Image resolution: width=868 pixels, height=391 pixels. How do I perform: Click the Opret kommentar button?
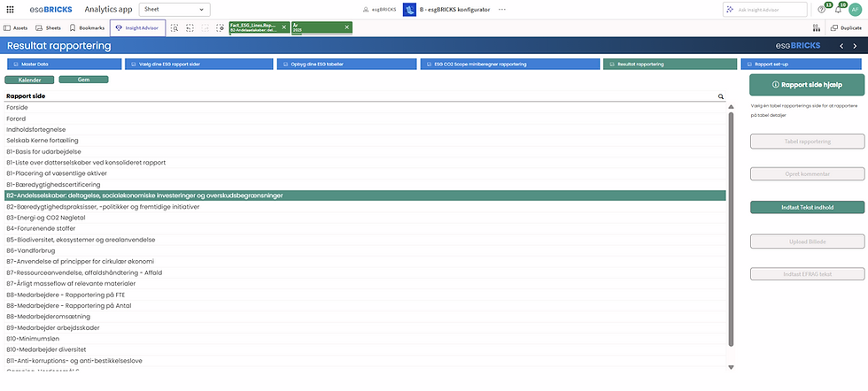(807, 173)
